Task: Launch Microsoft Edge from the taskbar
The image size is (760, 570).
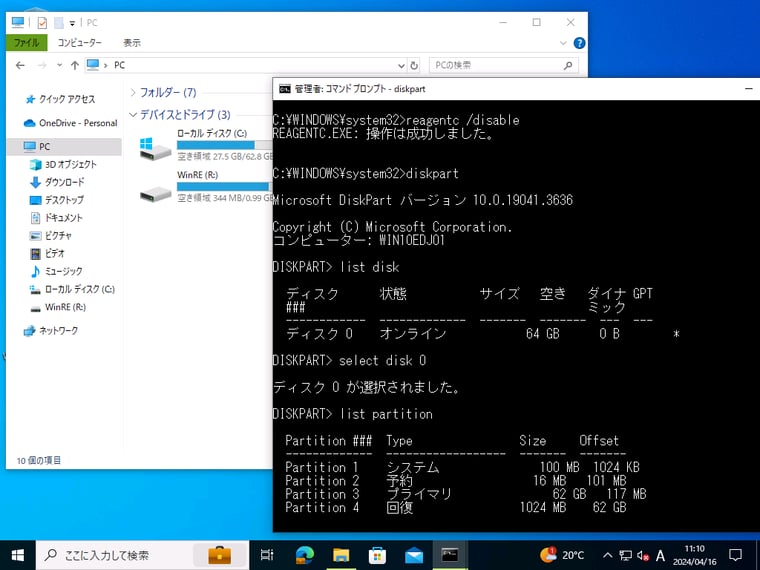Action: (x=304, y=555)
